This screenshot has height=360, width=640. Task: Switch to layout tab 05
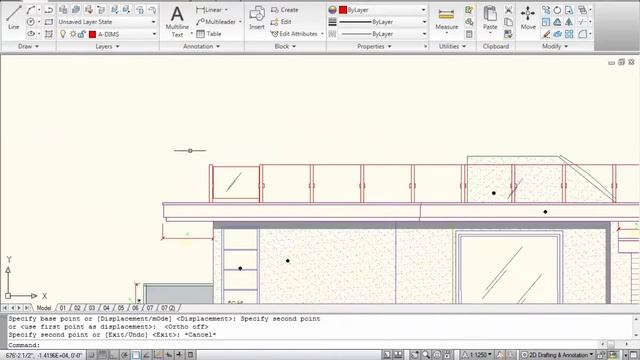click(121, 308)
